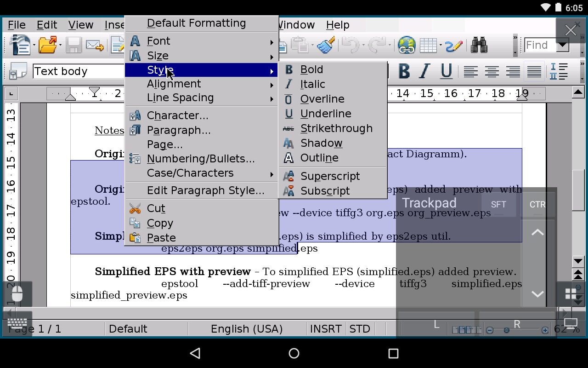Viewport: 588px width, 368px height.
Task: Click the Hyperlink globe icon
Action: coord(407,45)
